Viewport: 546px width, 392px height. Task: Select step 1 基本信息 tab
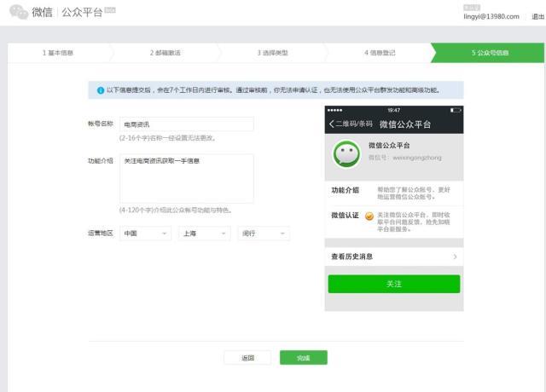click(x=58, y=53)
